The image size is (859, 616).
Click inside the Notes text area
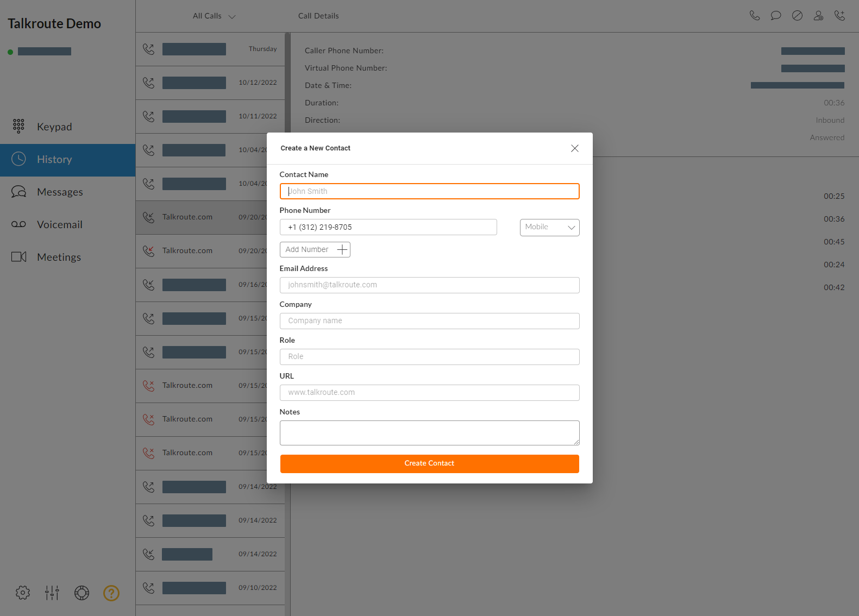[429, 433]
